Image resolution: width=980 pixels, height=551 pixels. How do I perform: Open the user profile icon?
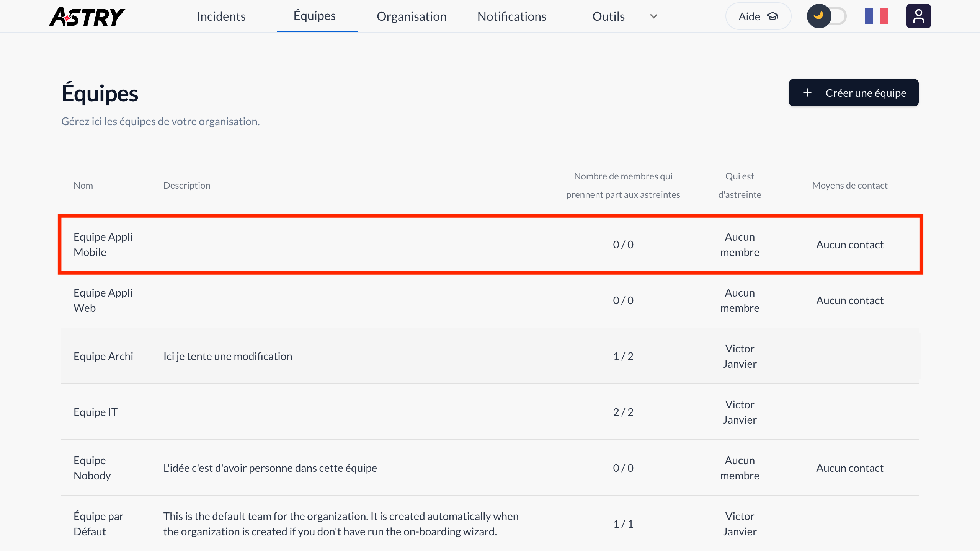coord(918,16)
